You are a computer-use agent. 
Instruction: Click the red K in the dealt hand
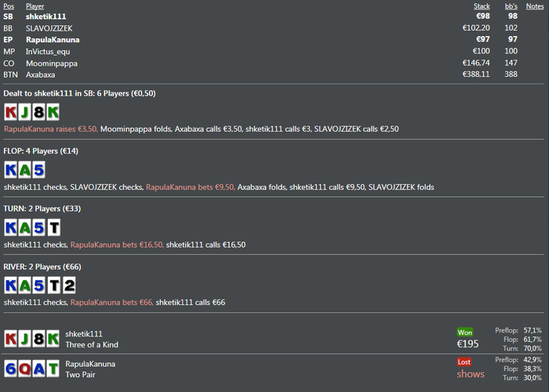[x=10, y=112]
